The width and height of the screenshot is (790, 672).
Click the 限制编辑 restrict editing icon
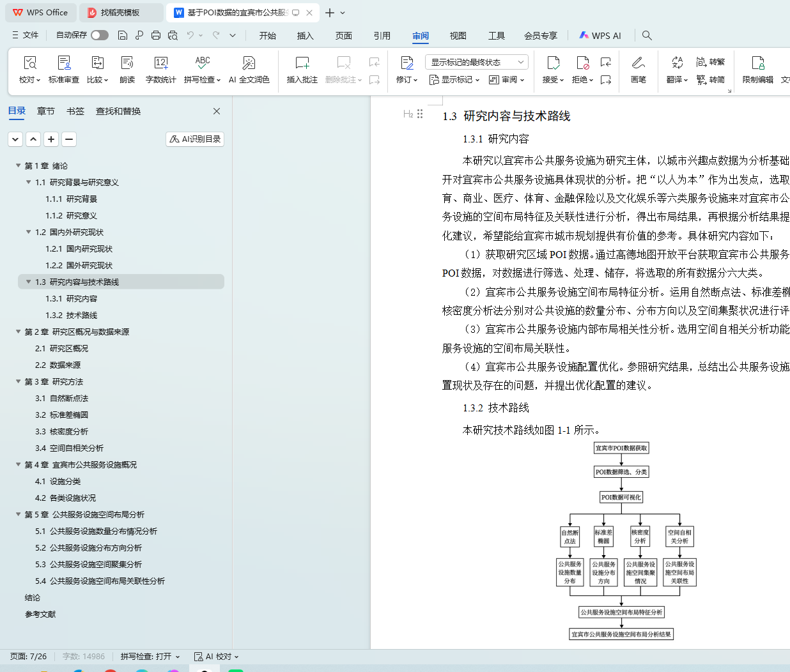757,63
